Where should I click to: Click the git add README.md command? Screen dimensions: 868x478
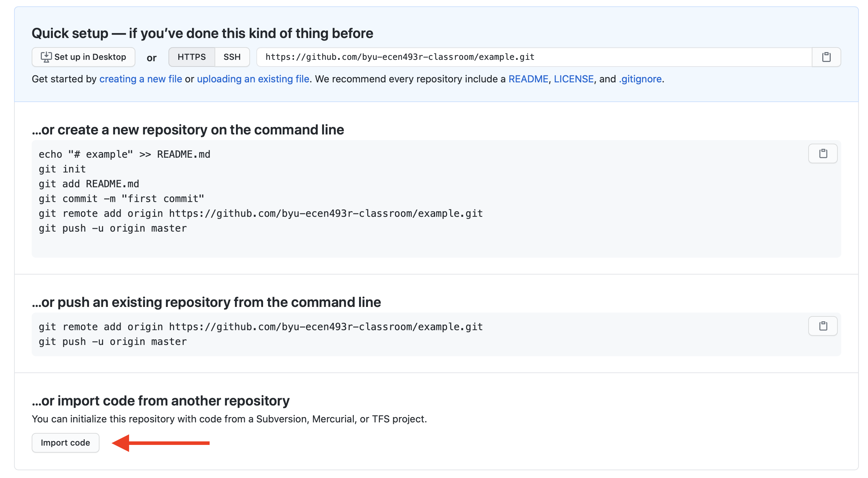click(89, 183)
